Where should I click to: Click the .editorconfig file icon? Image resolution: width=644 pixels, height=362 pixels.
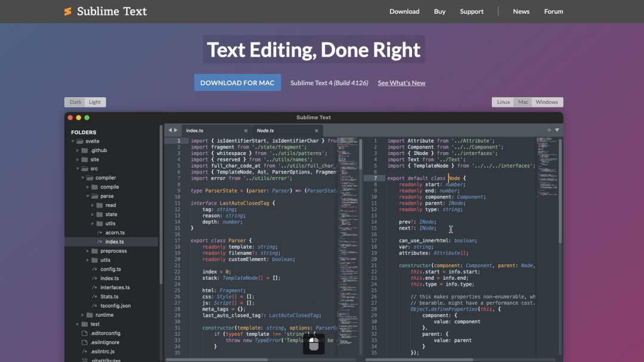point(85,333)
